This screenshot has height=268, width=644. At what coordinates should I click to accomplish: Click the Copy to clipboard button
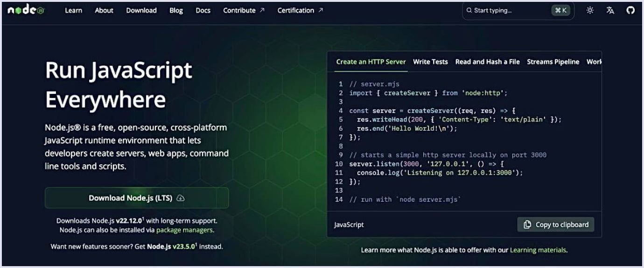point(556,225)
